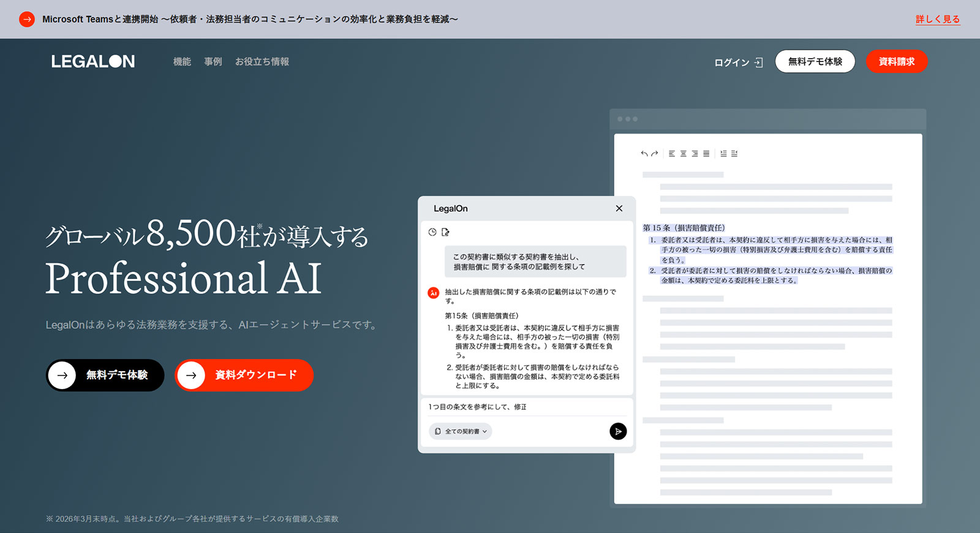Send the message with the black send button
The image size is (980, 533).
[619, 431]
